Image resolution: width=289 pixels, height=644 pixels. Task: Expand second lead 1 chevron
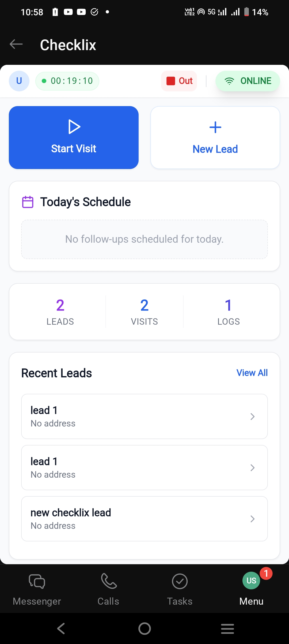[x=252, y=468]
